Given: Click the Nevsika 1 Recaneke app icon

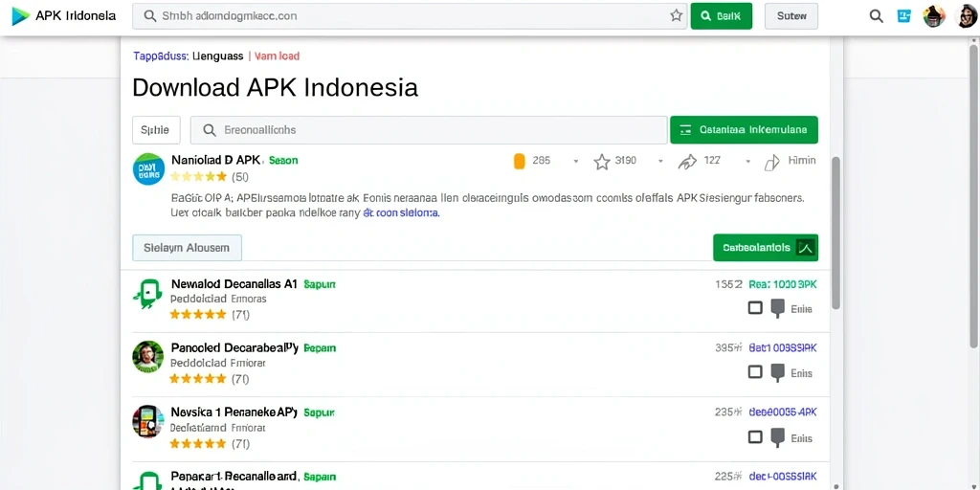Looking at the screenshot, I should [x=148, y=421].
